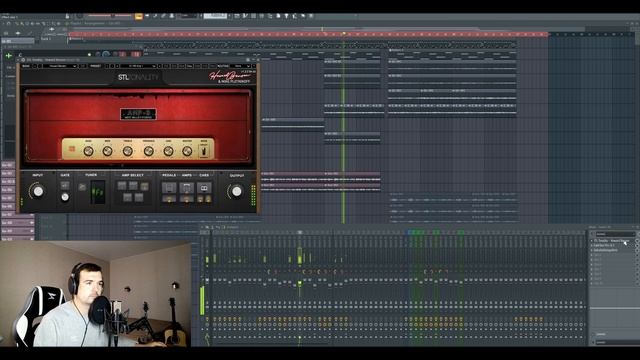Click the white pattern selector field in toolbar
Screen dimensions: 640x360
click(215, 16)
